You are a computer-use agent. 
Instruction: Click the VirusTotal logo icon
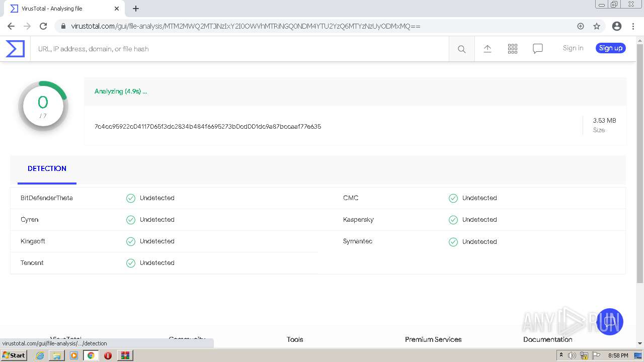15,49
